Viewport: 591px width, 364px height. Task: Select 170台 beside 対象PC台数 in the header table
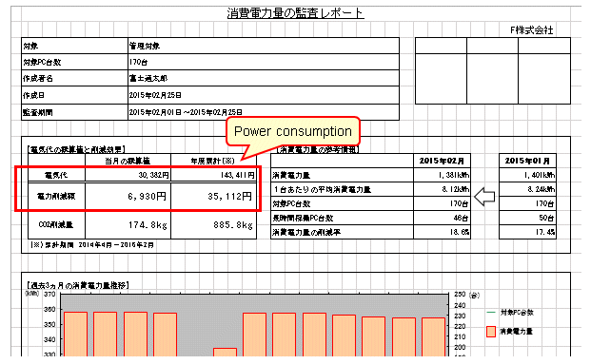point(138,62)
